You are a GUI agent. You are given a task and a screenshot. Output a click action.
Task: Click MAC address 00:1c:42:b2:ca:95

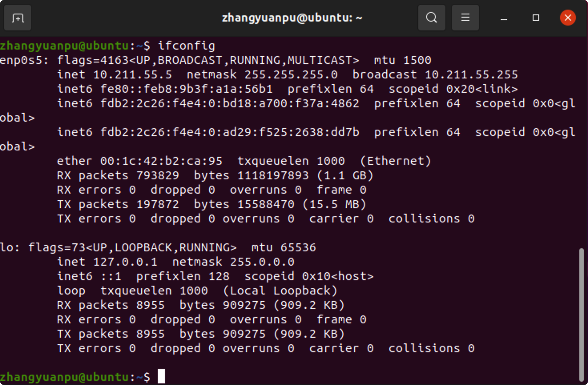(161, 161)
